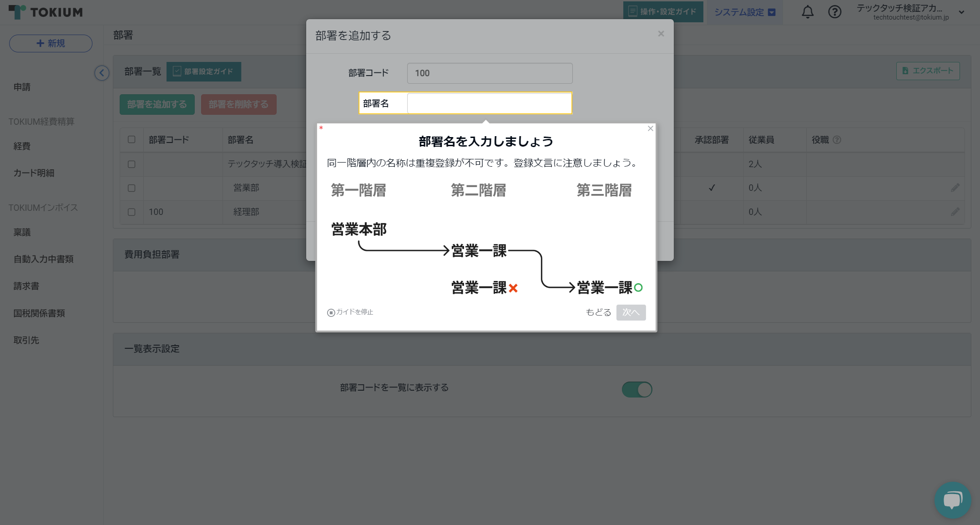Close the 部署名 guide tooltip
Screen dimensions: 980x525
point(651,128)
